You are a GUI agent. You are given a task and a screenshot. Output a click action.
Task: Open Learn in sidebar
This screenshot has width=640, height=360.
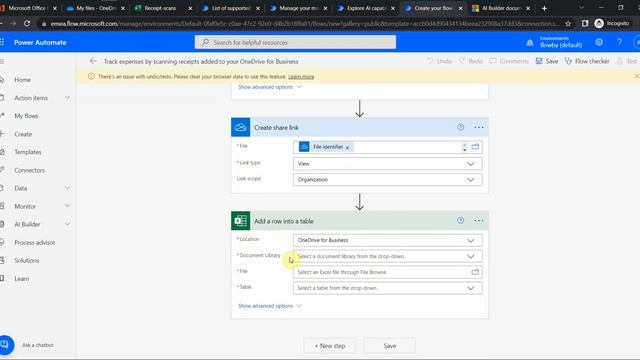click(x=22, y=279)
